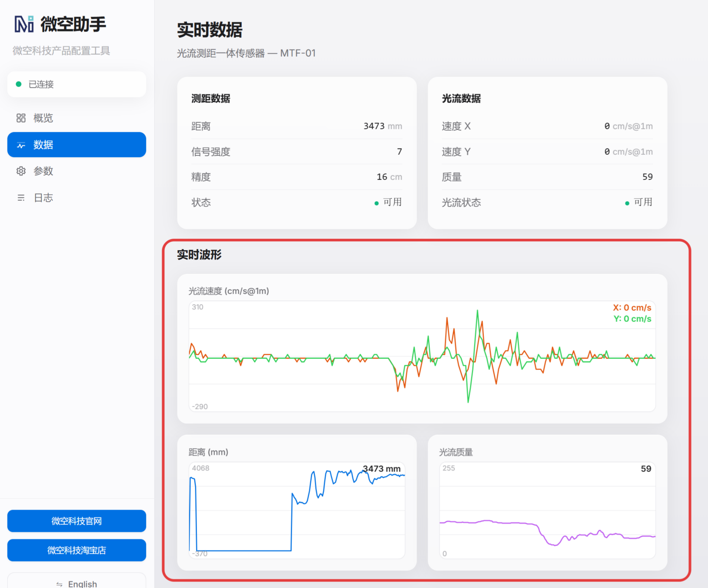Click the 光流速度 waveform chart

(x=422, y=356)
